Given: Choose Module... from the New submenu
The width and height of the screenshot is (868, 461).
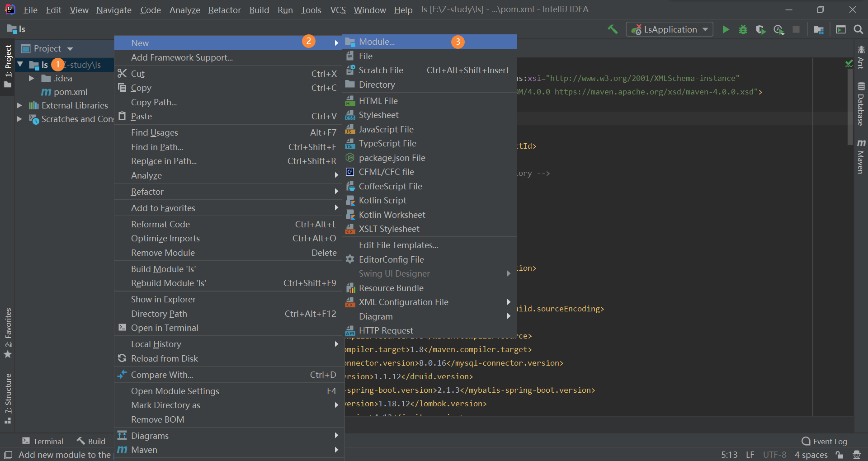Looking at the screenshot, I should (x=429, y=42).
